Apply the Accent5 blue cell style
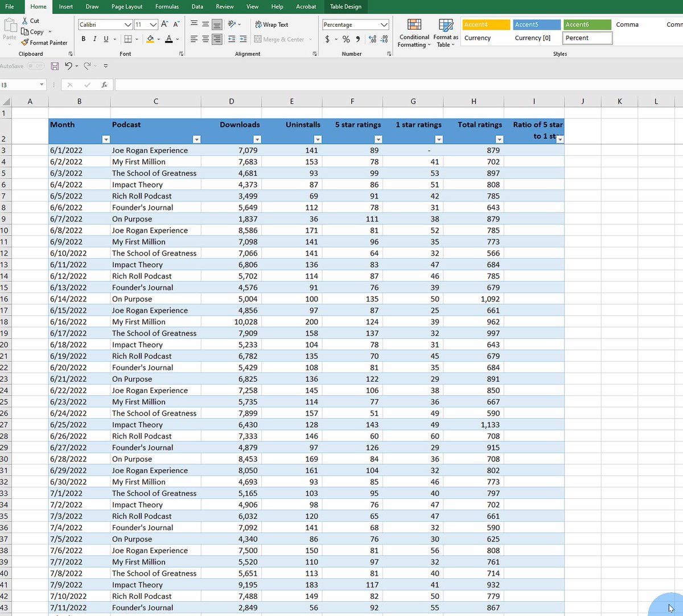Image resolution: width=683 pixels, height=616 pixels. (536, 24)
